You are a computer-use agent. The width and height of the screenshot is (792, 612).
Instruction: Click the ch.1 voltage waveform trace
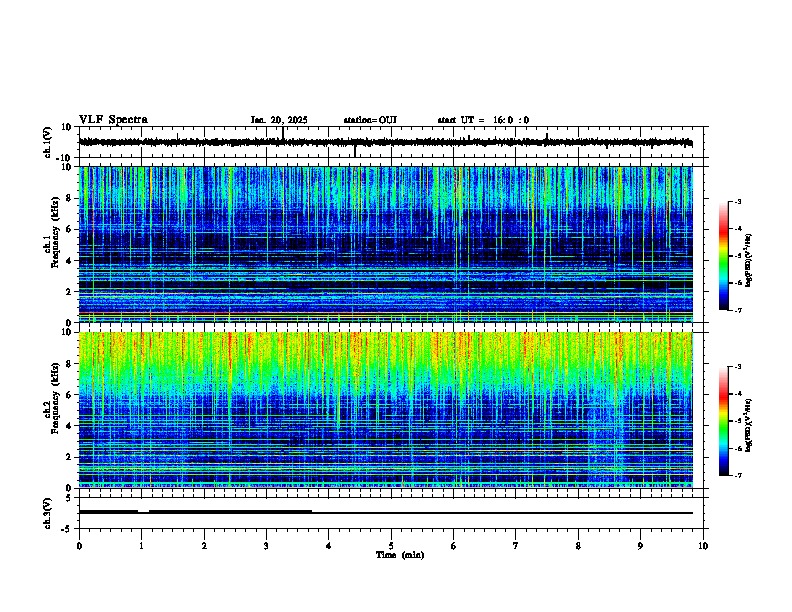click(386, 142)
